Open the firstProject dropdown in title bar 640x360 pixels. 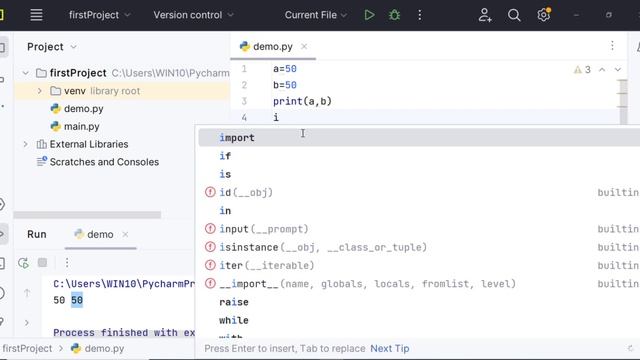100,15
